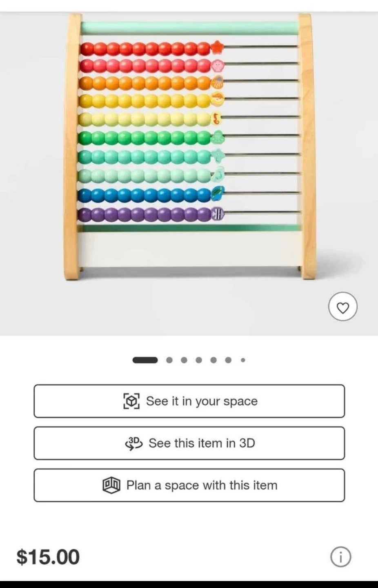Select the sixth carousel image dot
The width and height of the screenshot is (378, 588).
(228, 360)
